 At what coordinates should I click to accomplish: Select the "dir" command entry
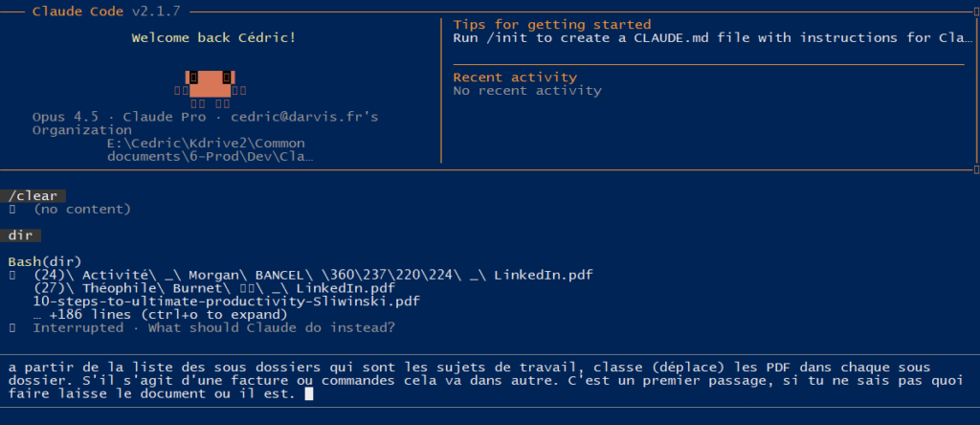pyautogui.click(x=21, y=235)
